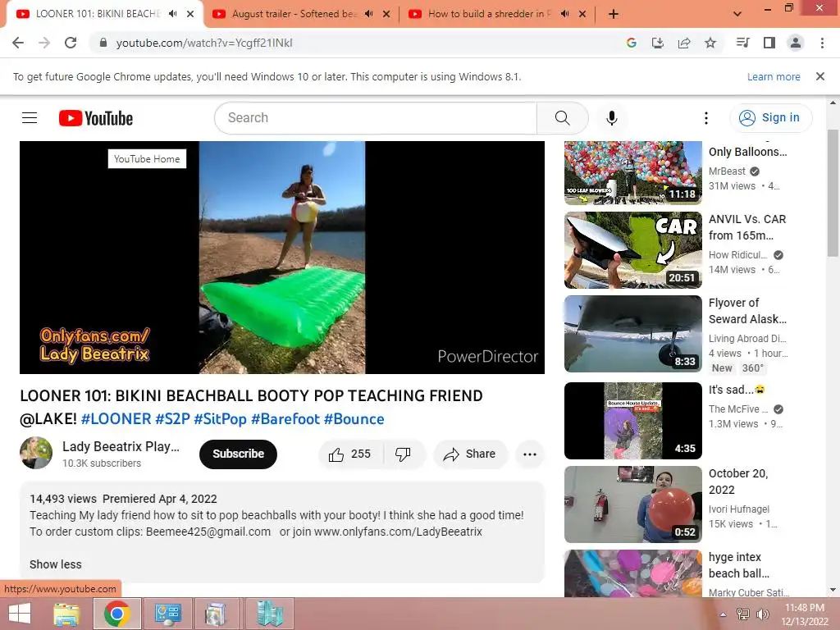This screenshot has height=630, width=840.
Task: Like the video with thumbs up
Action: pos(351,454)
